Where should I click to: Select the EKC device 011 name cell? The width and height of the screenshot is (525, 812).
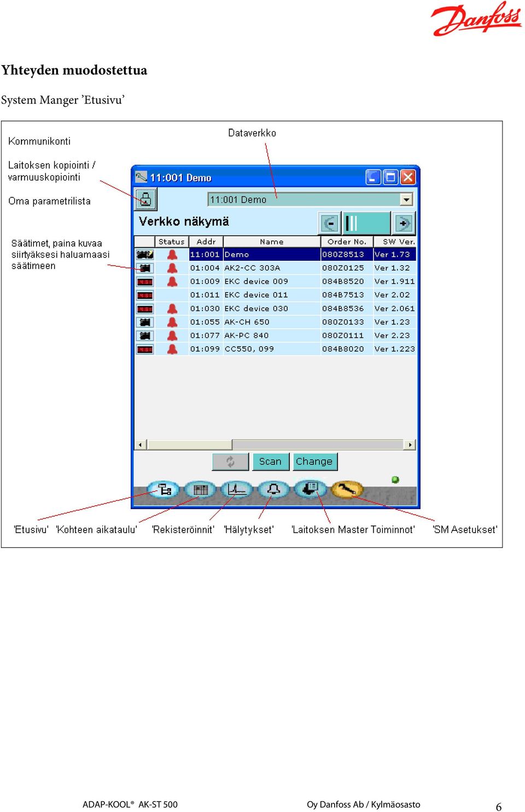coord(272,295)
